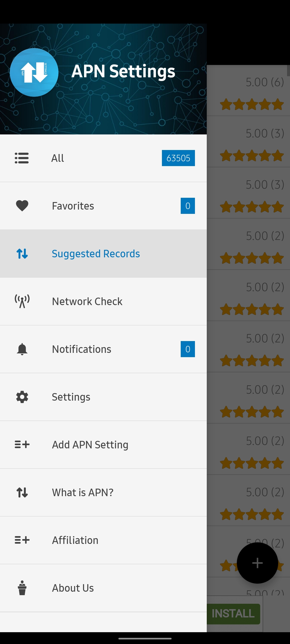
Task: Tap the arrows icon beside What is APN?
Action: click(22, 492)
